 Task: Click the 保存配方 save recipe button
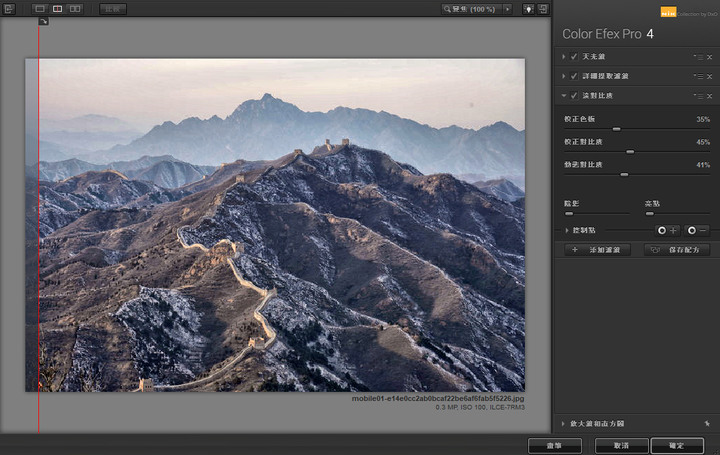pyautogui.click(x=677, y=250)
